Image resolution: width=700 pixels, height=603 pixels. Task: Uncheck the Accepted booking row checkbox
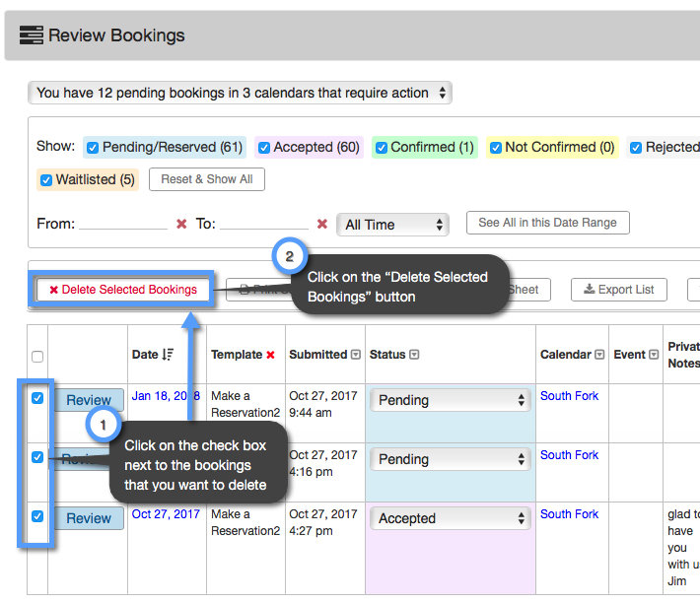tap(37, 516)
